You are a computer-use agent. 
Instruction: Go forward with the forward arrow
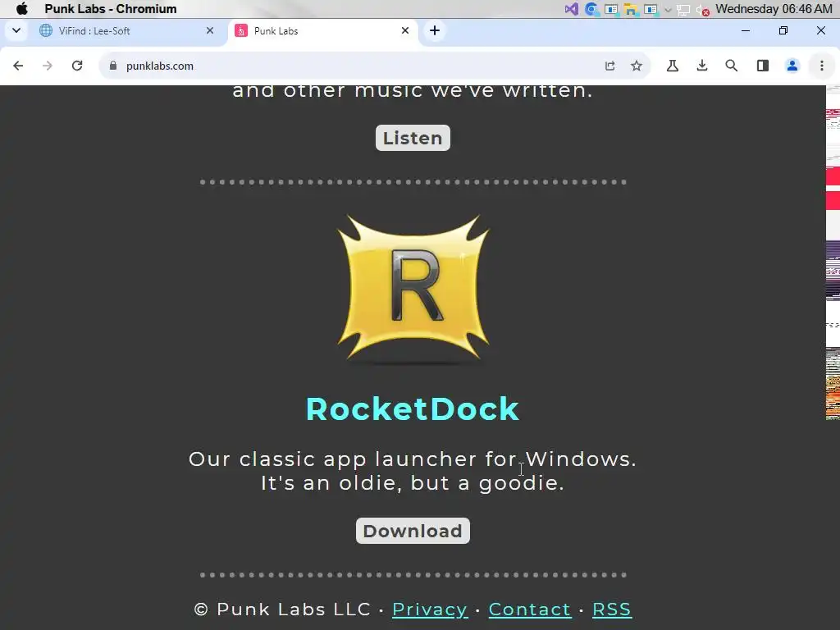pyautogui.click(x=48, y=66)
